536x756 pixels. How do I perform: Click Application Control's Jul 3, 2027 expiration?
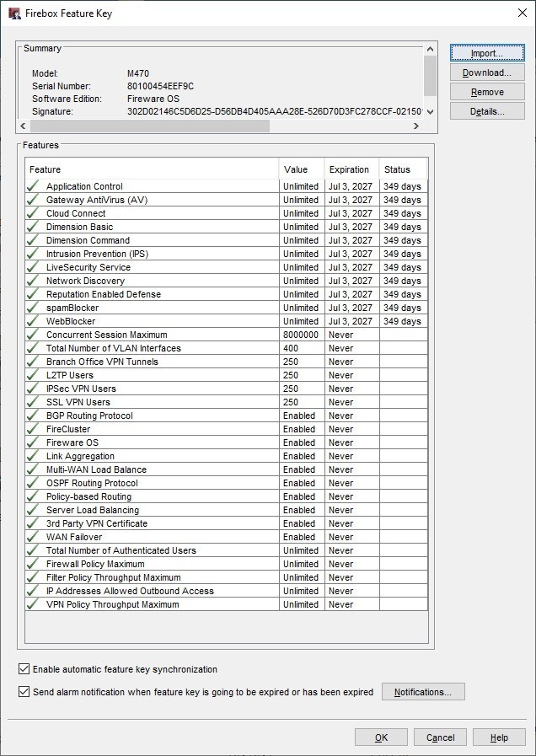[x=352, y=186]
